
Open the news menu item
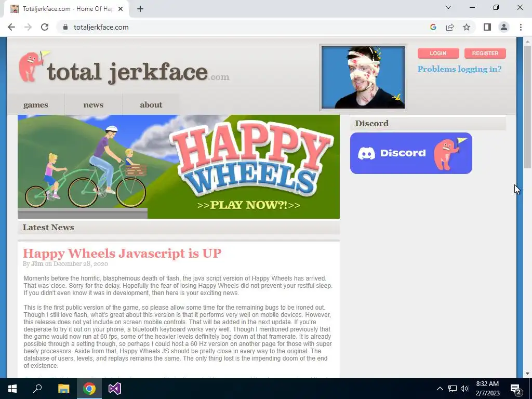tap(94, 105)
